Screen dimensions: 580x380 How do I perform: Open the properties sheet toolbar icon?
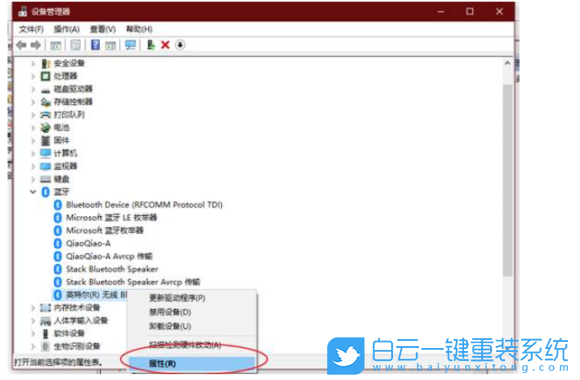(x=75, y=45)
